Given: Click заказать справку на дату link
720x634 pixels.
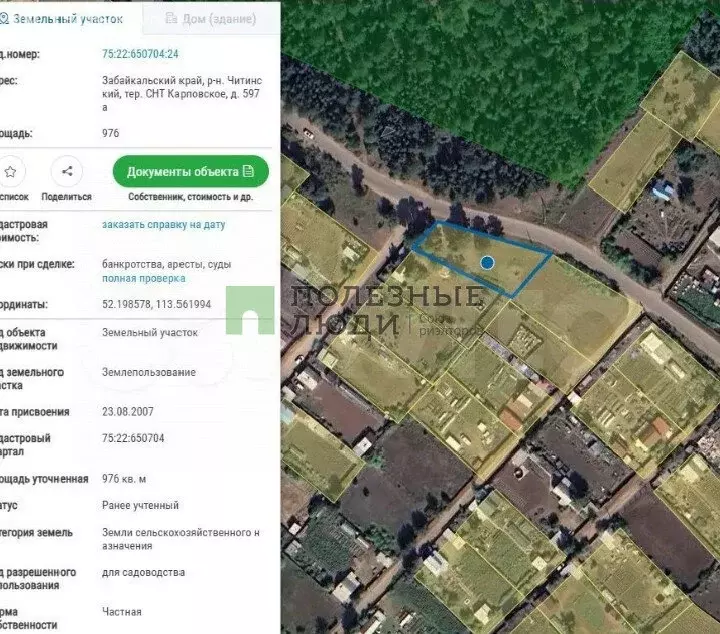Looking at the screenshot, I should pyautogui.click(x=163, y=225).
